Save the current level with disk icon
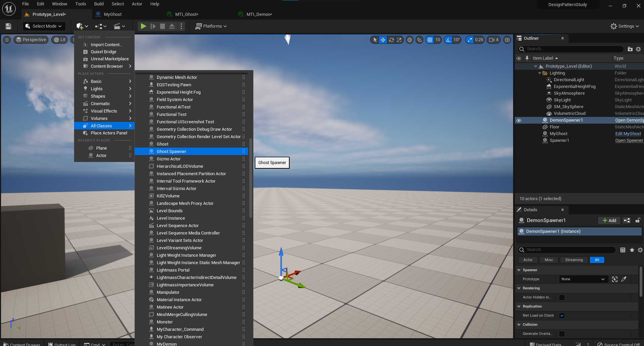Image resolution: width=644 pixels, height=346 pixels. (x=8, y=26)
